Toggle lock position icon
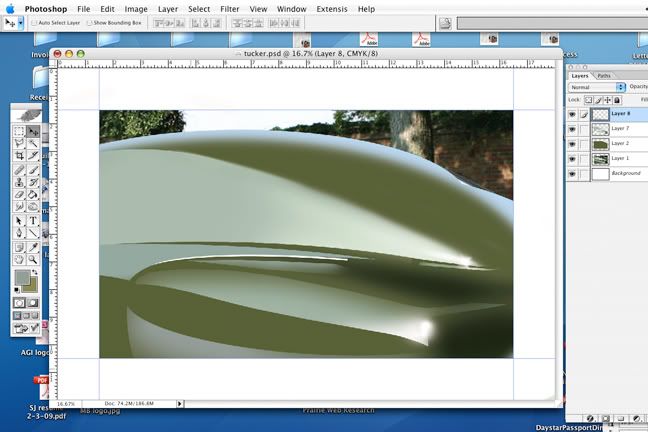This screenshot has height=432, width=648. [608, 100]
